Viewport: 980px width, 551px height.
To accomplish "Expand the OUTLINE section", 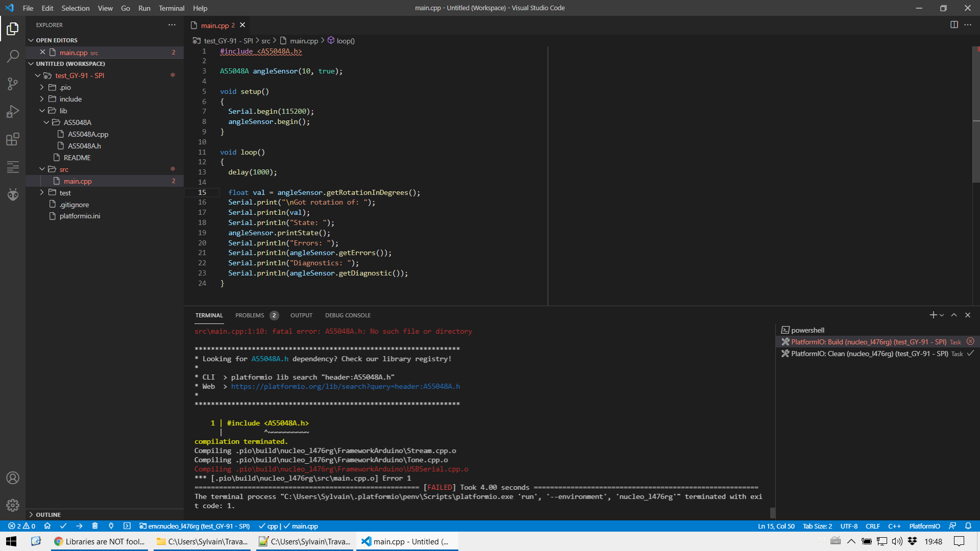I will coord(48,515).
